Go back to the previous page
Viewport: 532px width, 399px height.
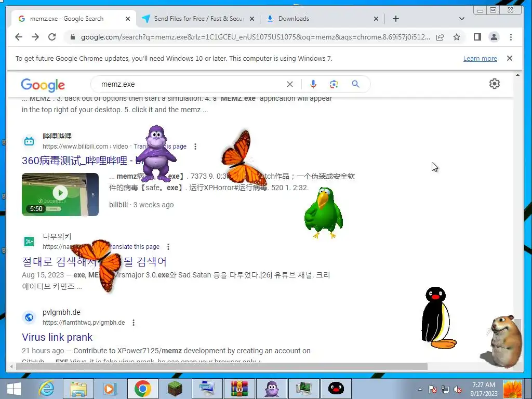point(19,37)
